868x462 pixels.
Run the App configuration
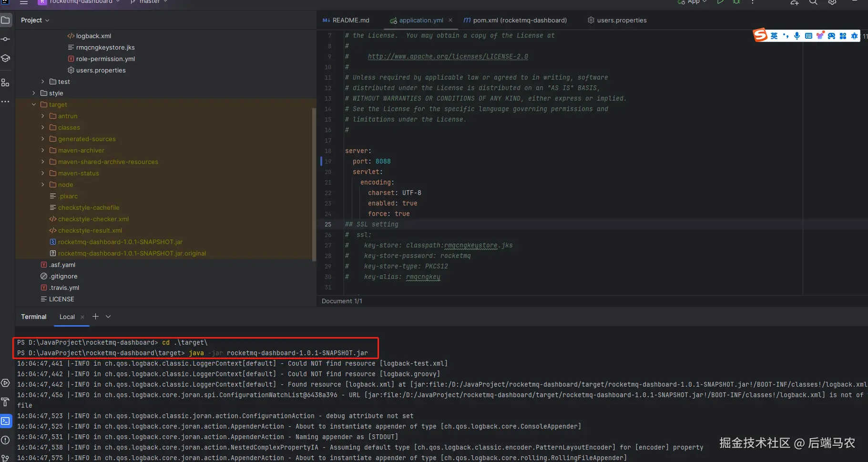[x=720, y=2]
